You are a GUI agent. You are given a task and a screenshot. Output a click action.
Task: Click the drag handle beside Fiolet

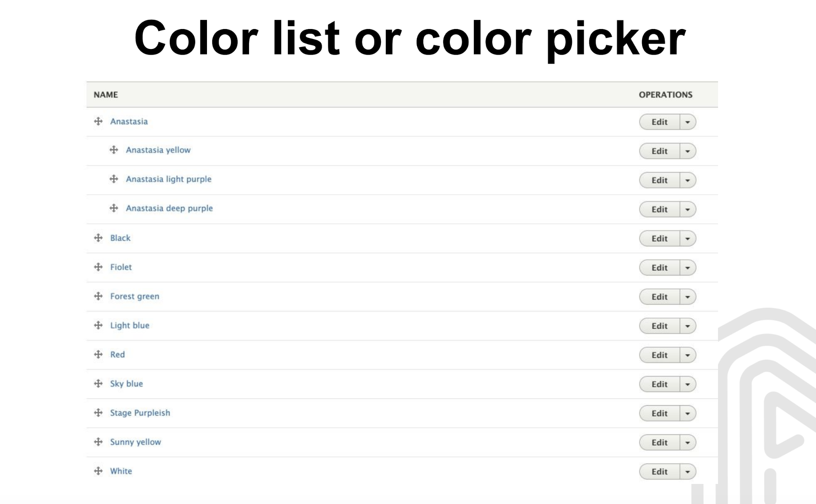point(99,267)
